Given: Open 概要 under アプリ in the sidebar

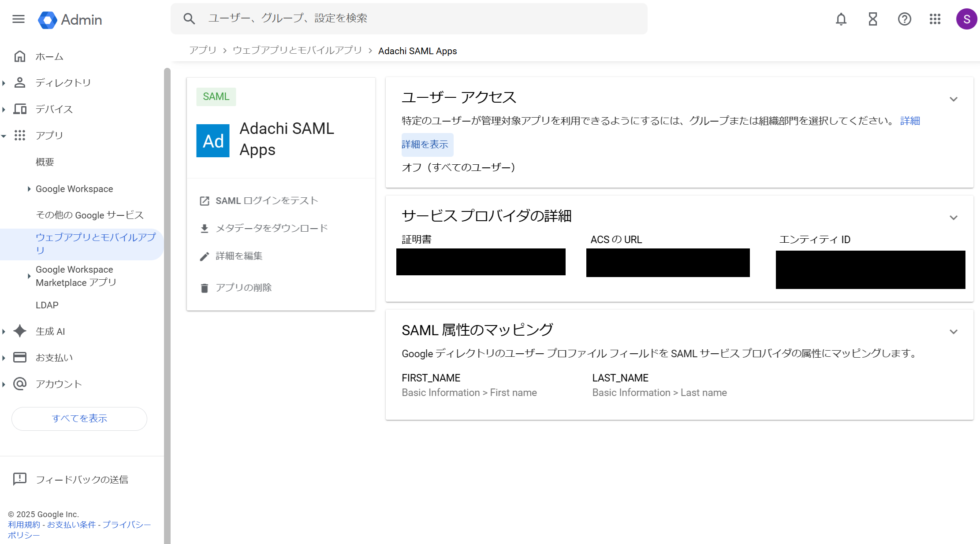Looking at the screenshot, I should point(45,162).
